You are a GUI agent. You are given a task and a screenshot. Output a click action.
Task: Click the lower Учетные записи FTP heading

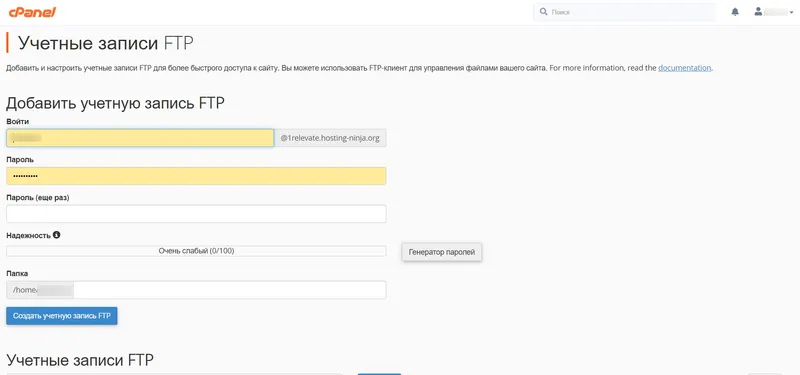click(x=80, y=360)
